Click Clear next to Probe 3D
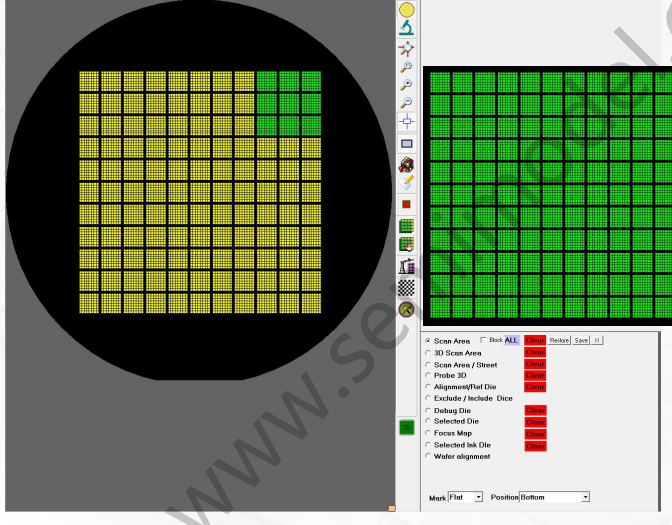672x525 pixels. click(535, 375)
